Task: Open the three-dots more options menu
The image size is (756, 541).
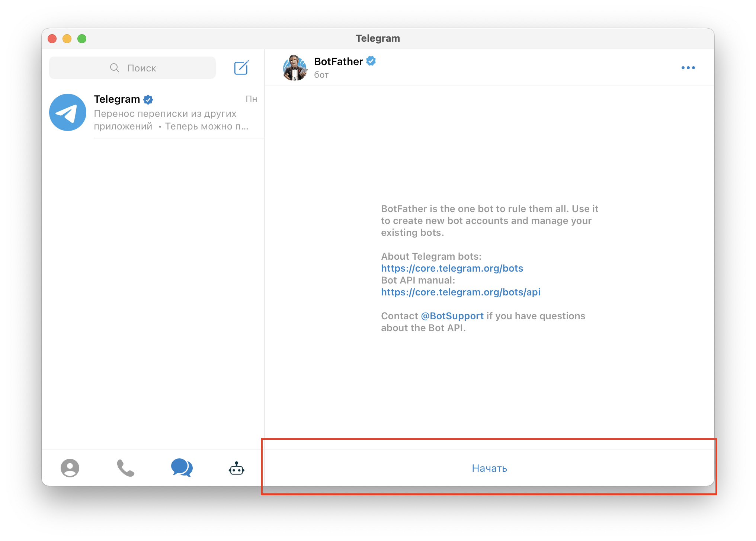Action: click(x=688, y=68)
